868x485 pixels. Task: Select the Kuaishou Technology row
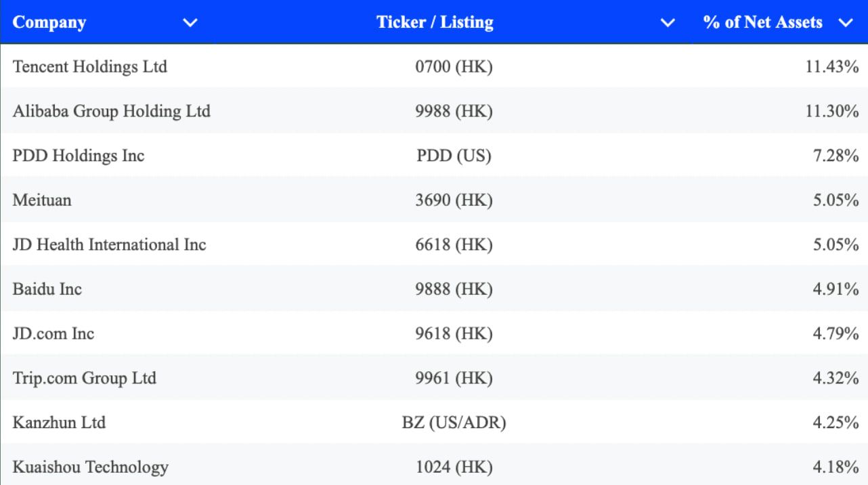pyautogui.click(x=90, y=467)
